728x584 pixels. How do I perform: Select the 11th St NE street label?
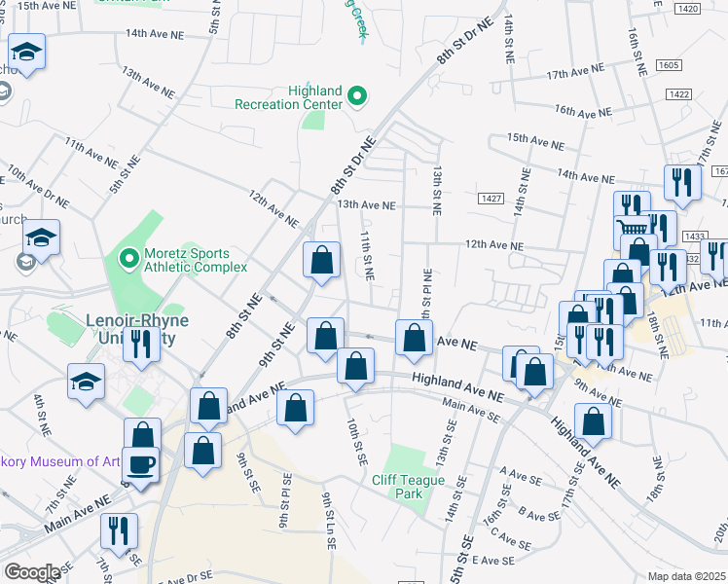367,256
